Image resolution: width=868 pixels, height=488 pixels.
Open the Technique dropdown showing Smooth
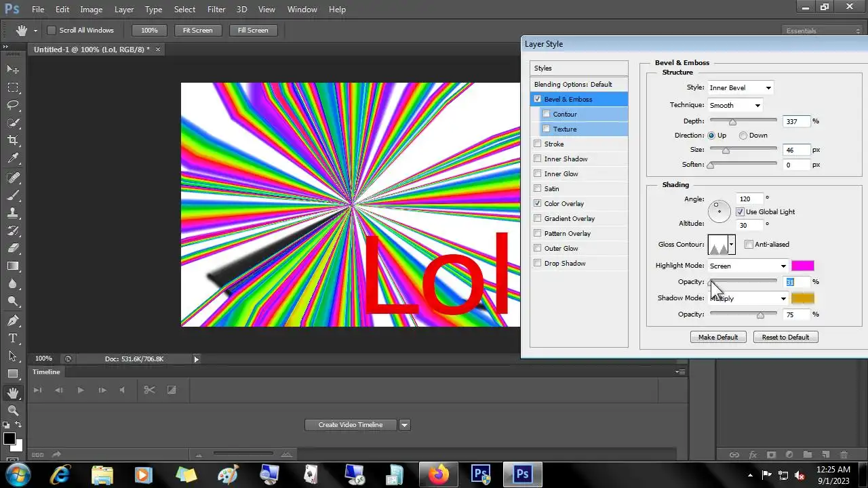click(735, 105)
